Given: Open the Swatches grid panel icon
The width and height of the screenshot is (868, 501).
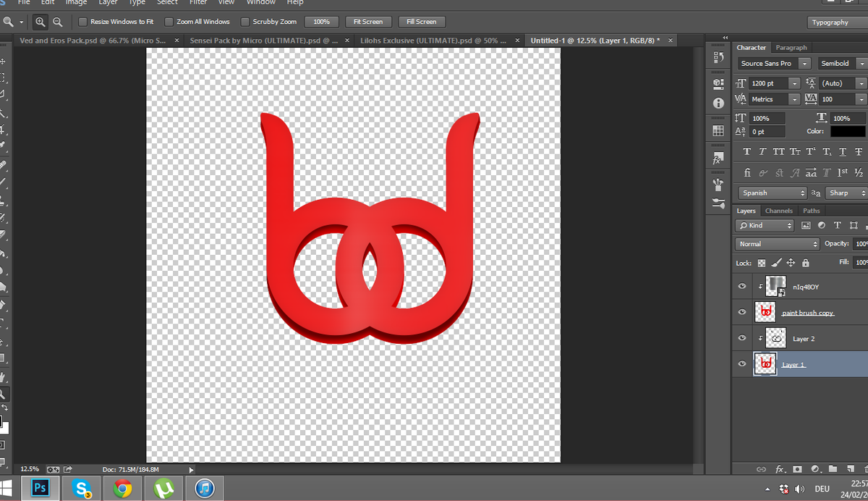Looking at the screenshot, I should tap(718, 131).
